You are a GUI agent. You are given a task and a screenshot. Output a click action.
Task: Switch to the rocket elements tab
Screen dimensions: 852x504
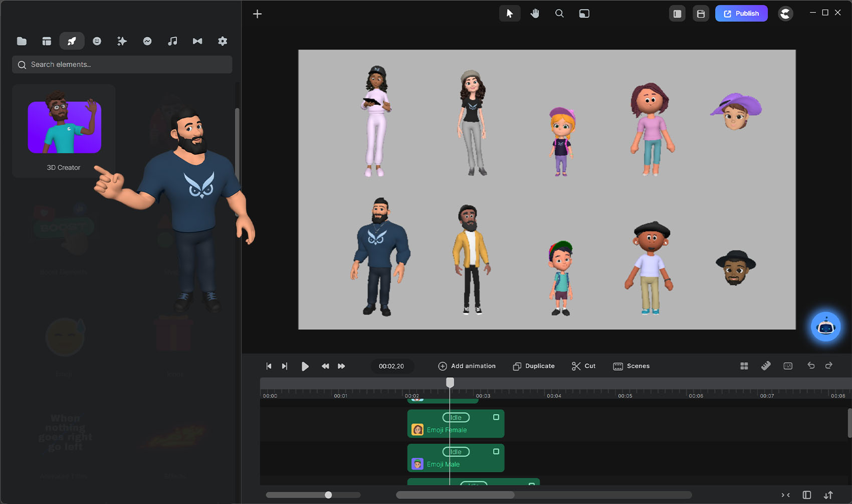coord(72,41)
